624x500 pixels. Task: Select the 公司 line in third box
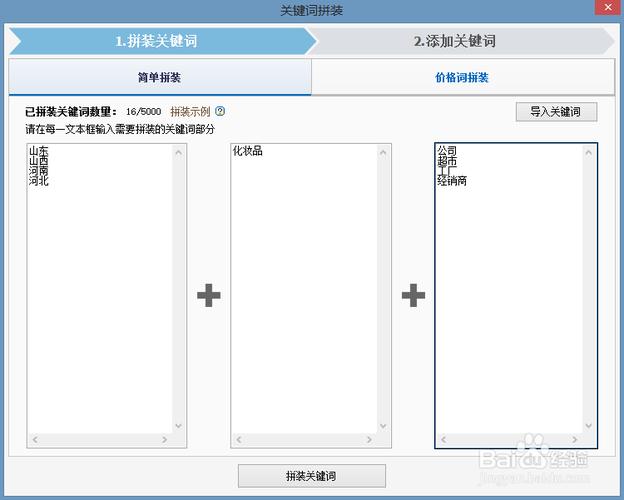(447, 151)
